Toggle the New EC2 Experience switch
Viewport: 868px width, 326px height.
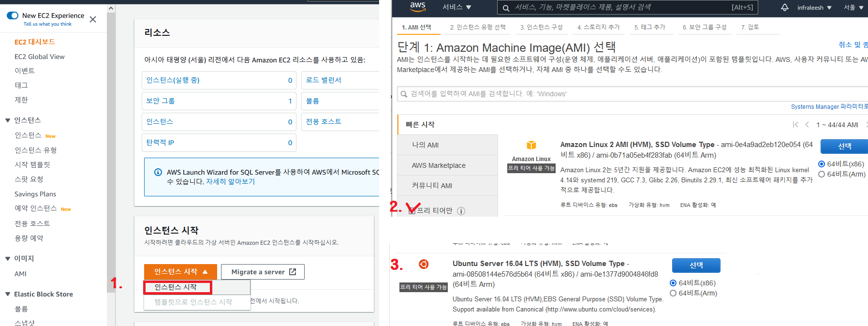click(13, 15)
